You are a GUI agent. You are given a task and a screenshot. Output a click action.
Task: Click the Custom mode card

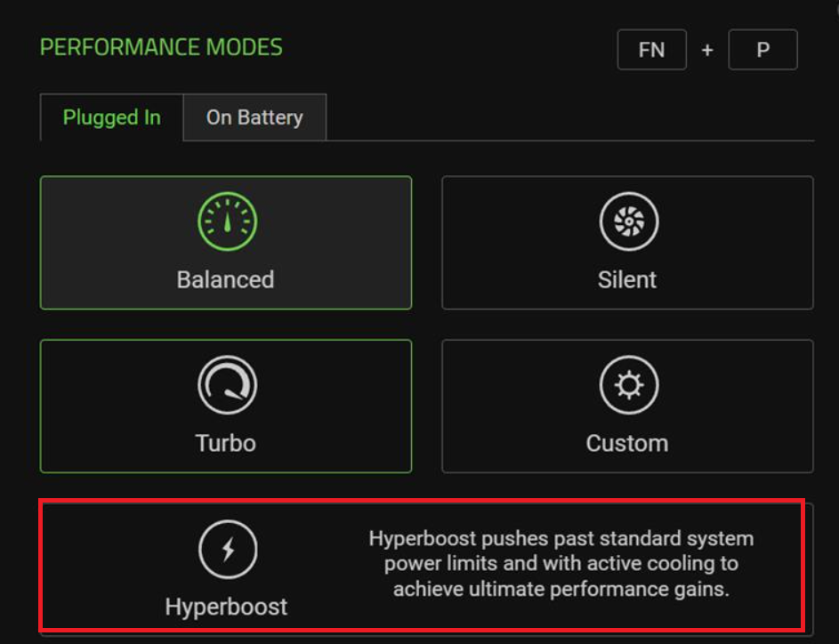pyautogui.click(x=627, y=405)
